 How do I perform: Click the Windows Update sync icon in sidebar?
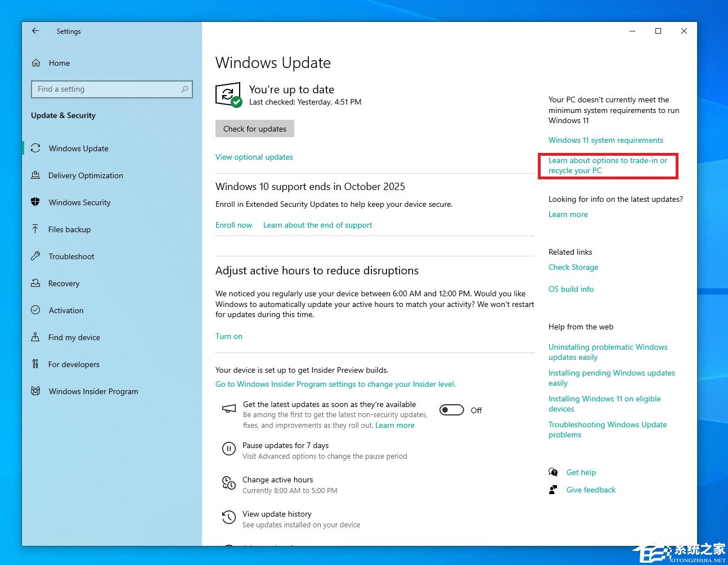(35, 148)
